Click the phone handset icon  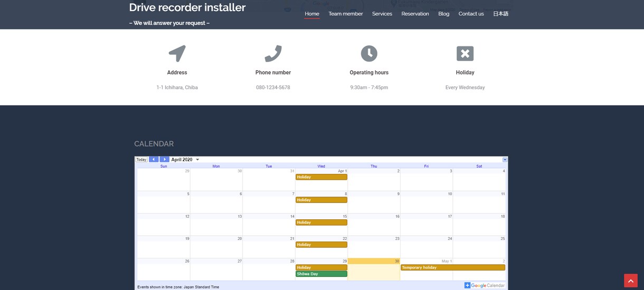click(273, 53)
